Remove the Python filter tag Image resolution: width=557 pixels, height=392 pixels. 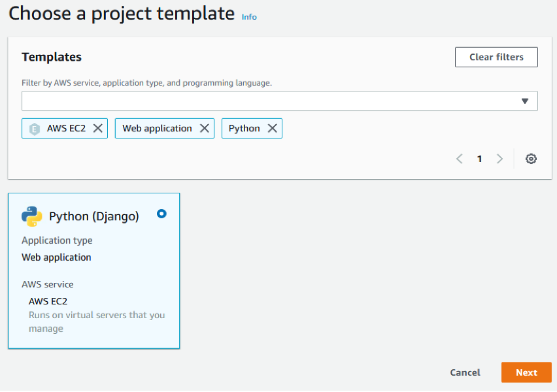273,128
